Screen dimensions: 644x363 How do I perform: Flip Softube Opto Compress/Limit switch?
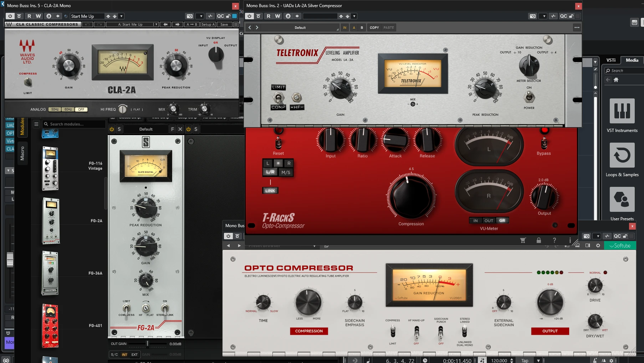(x=393, y=331)
